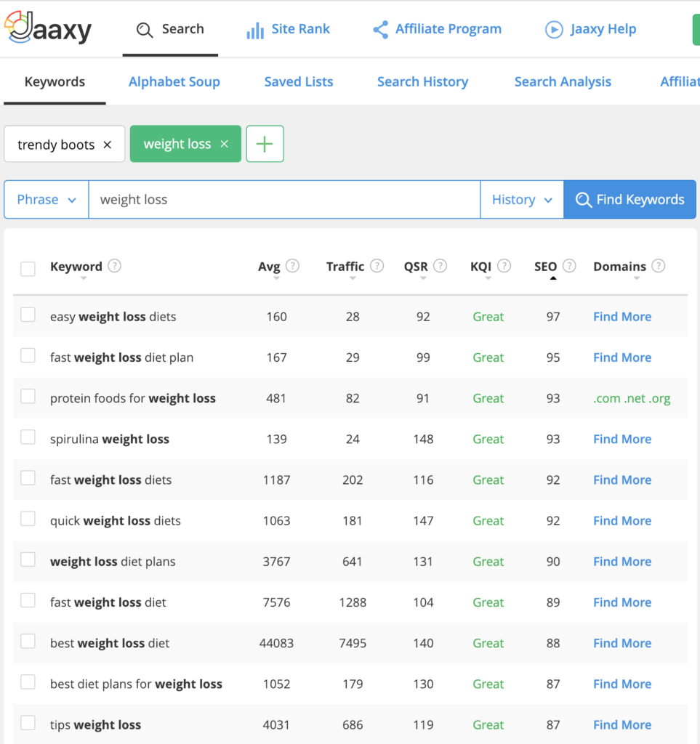The width and height of the screenshot is (700, 744).
Task: Click Find More for best weight loss diet
Action: (x=621, y=643)
